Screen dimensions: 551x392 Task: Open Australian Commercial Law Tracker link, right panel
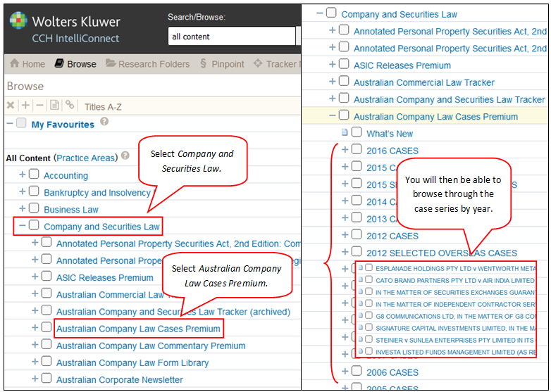click(423, 82)
